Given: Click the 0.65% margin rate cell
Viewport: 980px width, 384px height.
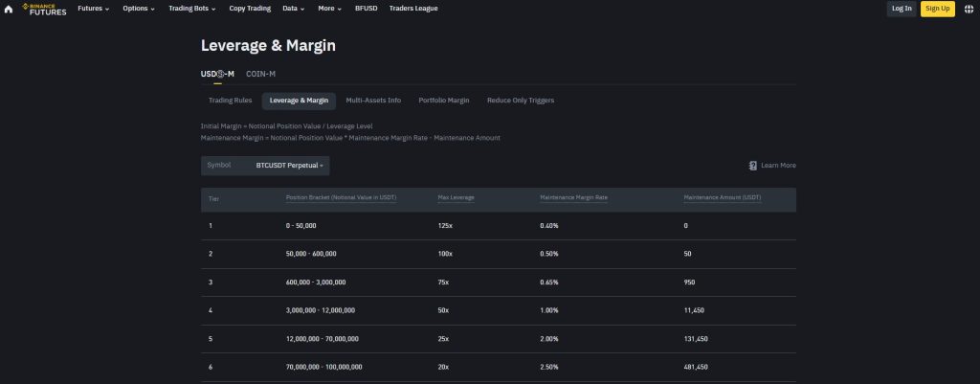Looking at the screenshot, I should click(548, 282).
